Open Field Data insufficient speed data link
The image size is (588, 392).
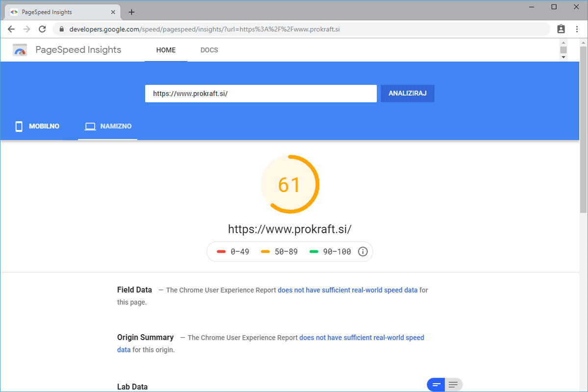(347, 290)
